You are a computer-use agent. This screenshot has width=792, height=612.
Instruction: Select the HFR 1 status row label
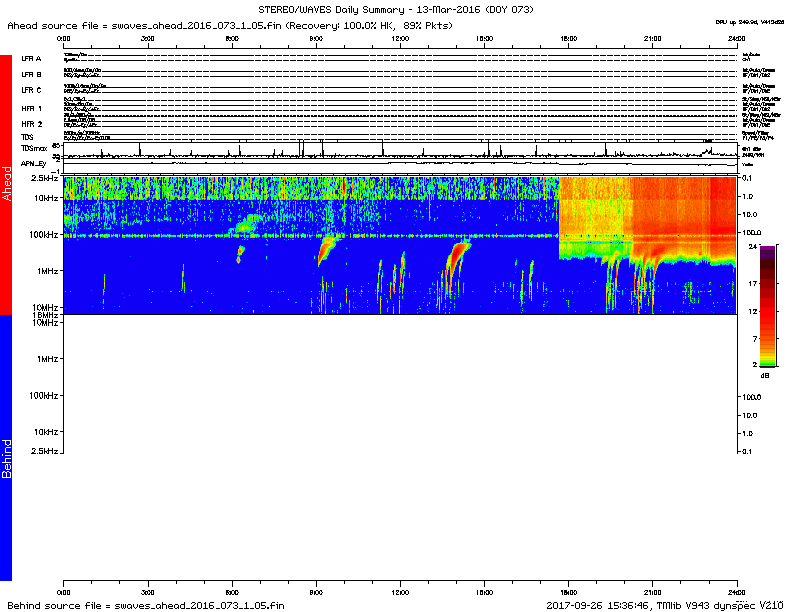pos(32,108)
